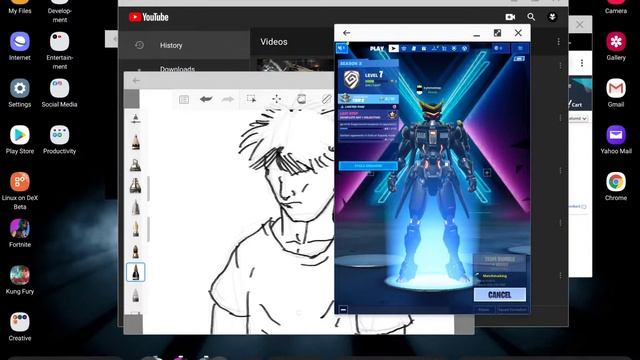This screenshot has height=360, width=640.
Task: Open the three-dot menu in the rear browser window
Action: pyautogui.click(x=582, y=63)
